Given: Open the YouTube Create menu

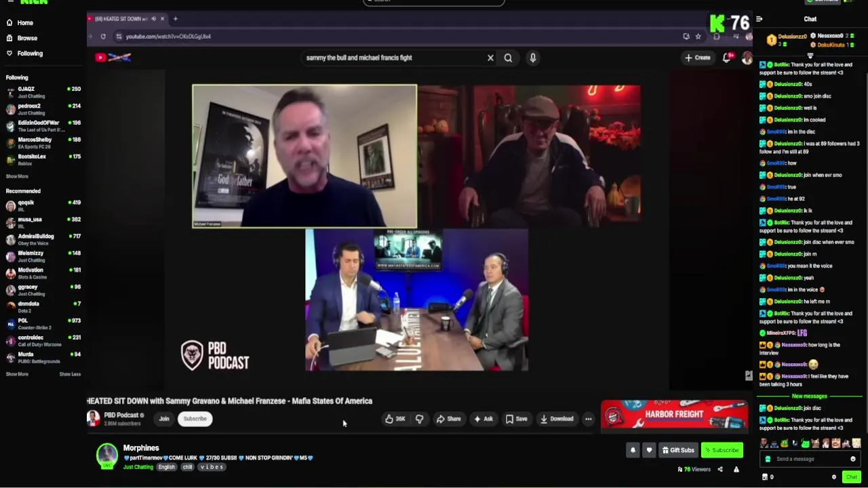Looking at the screenshot, I should coord(698,58).
